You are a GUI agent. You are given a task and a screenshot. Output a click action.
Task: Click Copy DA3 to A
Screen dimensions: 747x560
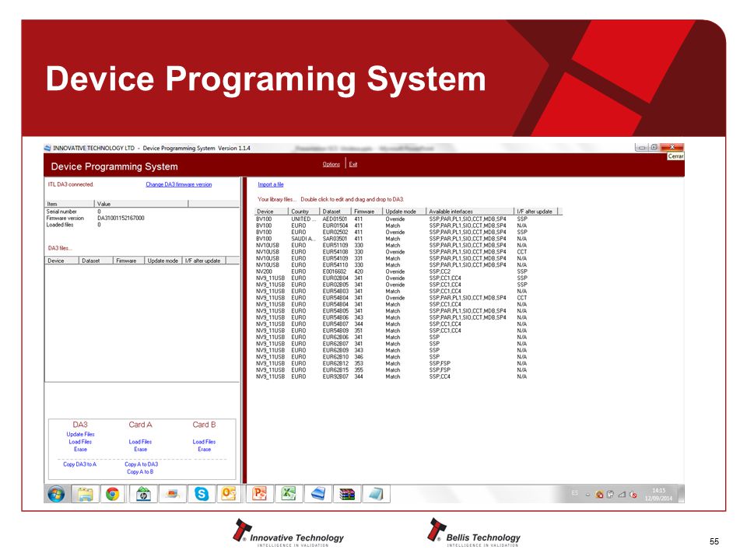pos(79,464)
